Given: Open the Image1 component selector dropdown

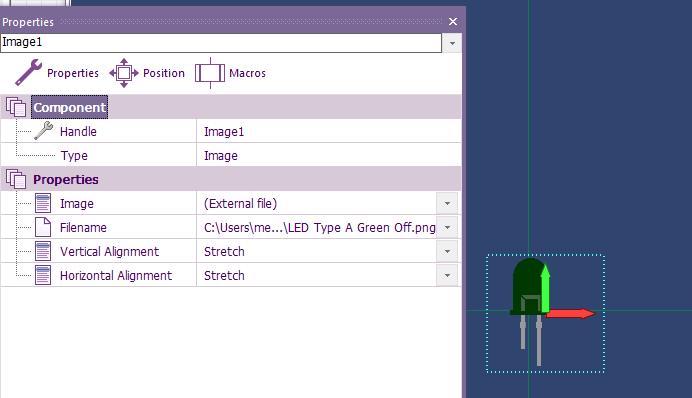Looking at the screenshot, I should [x=452, y=43].
